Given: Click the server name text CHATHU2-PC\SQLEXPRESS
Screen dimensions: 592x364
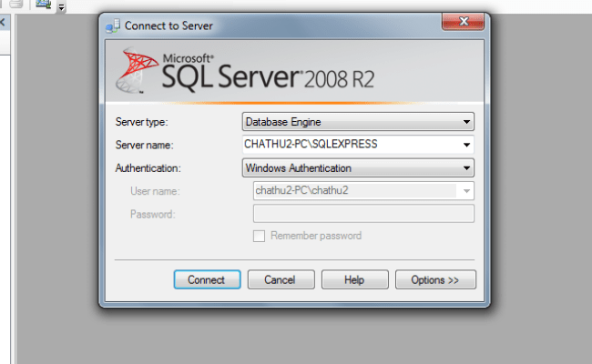Looking at the screenshot, I should [x=311, y=144].
